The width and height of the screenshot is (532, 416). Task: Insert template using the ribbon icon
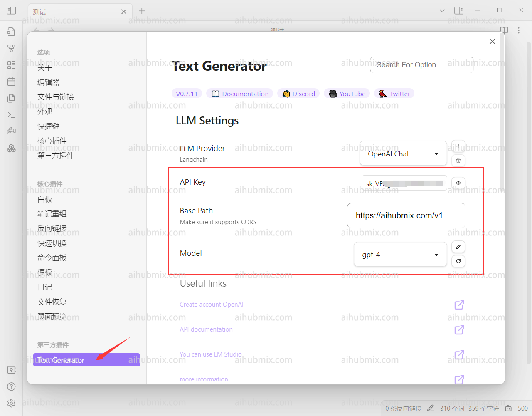(11, 98)
